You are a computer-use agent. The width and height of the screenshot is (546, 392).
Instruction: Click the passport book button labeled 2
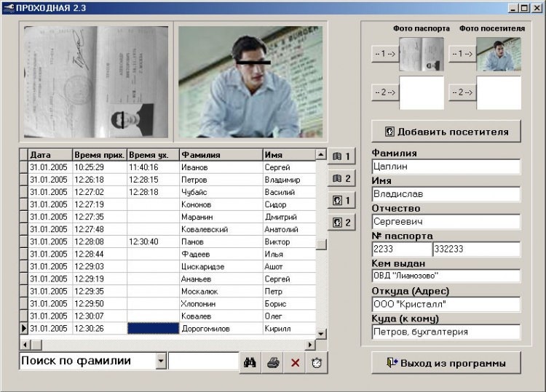341,178
